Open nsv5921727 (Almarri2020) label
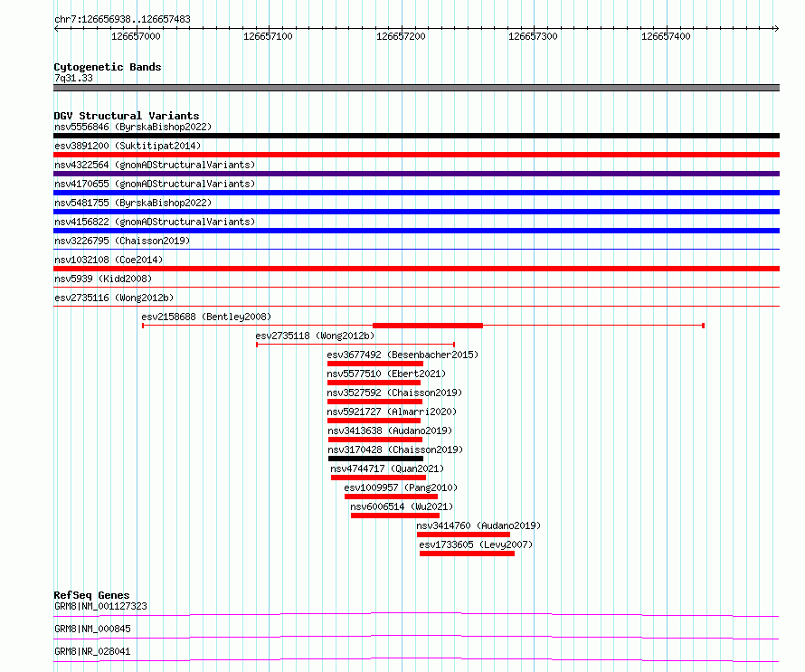This screenshot has width=805, height=672. (x=392, y=412)
